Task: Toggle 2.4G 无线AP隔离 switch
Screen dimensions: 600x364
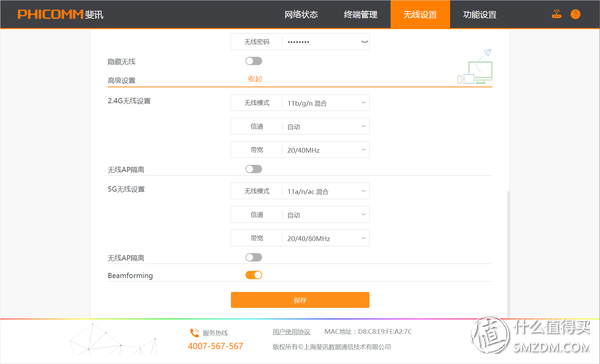Action: coord(254,169)
